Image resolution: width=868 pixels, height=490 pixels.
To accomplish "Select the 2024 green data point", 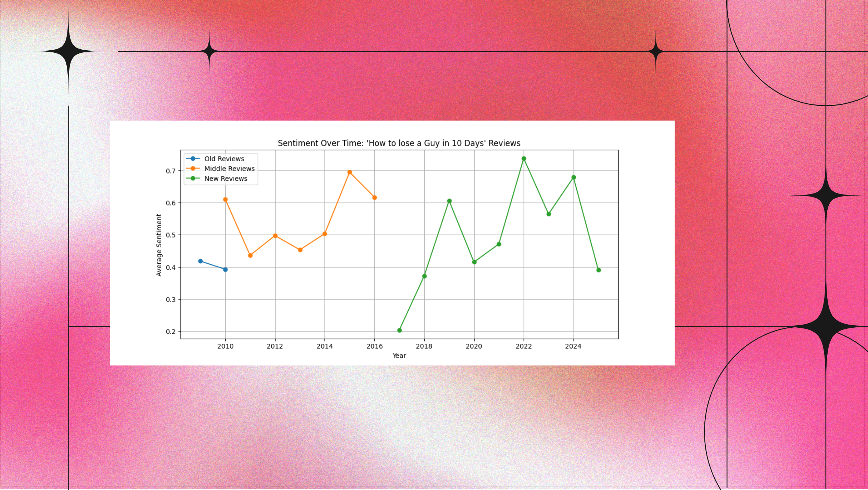I will point(573,177).
